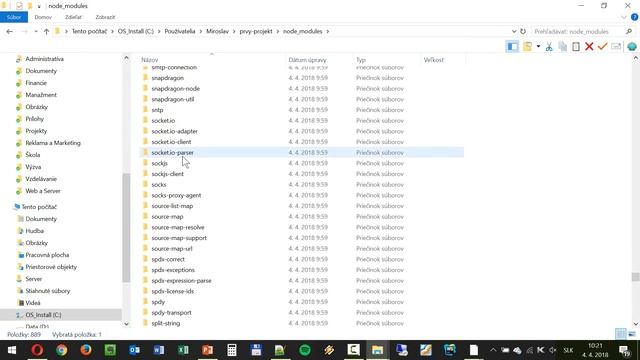Open the Zobraziť ribbon tab
640x360 pixels.
[x=105, y=17]
